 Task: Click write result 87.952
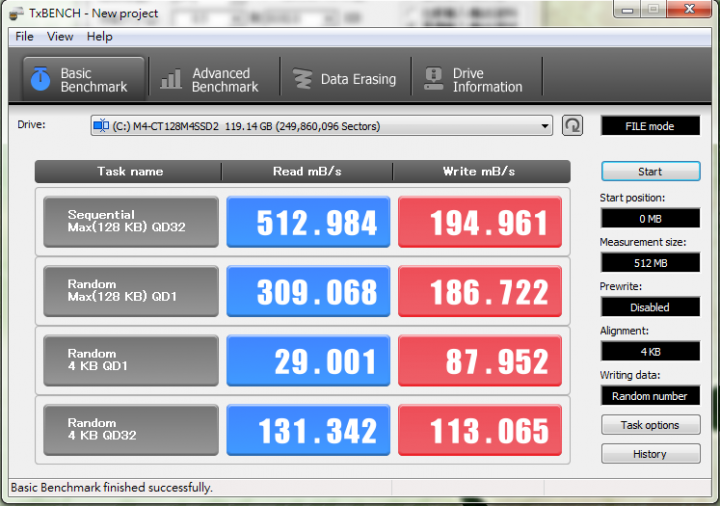point(480,360)
